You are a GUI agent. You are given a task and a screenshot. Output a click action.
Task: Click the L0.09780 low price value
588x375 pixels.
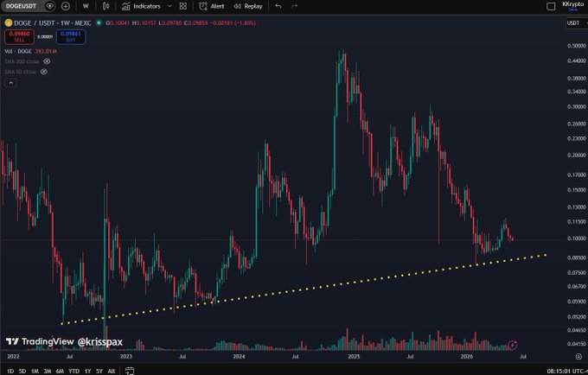coord(169,22)
